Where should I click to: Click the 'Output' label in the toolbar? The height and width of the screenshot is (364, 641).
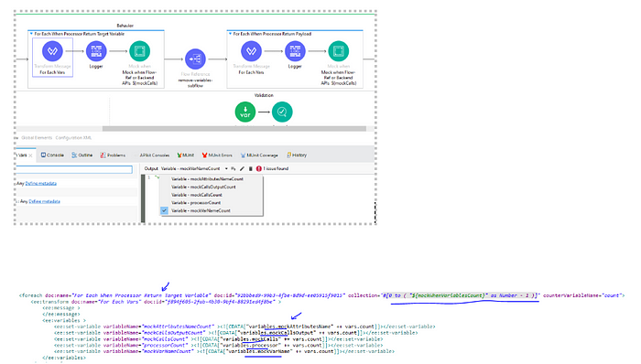tap(151, 168)
